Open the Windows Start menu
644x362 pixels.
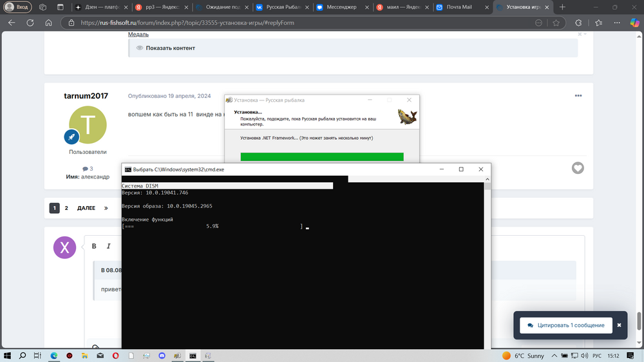[7, 356]
